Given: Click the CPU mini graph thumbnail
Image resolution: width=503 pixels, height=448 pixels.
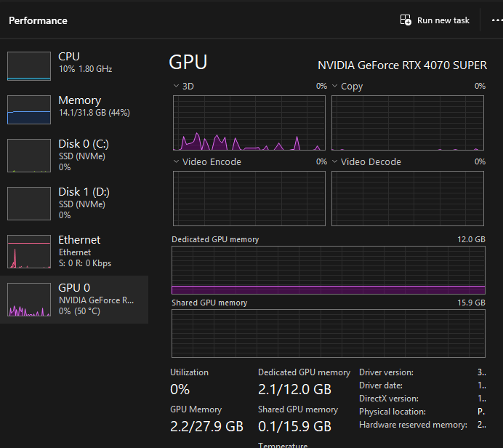Looking at the screenshot, I should 29,65.
